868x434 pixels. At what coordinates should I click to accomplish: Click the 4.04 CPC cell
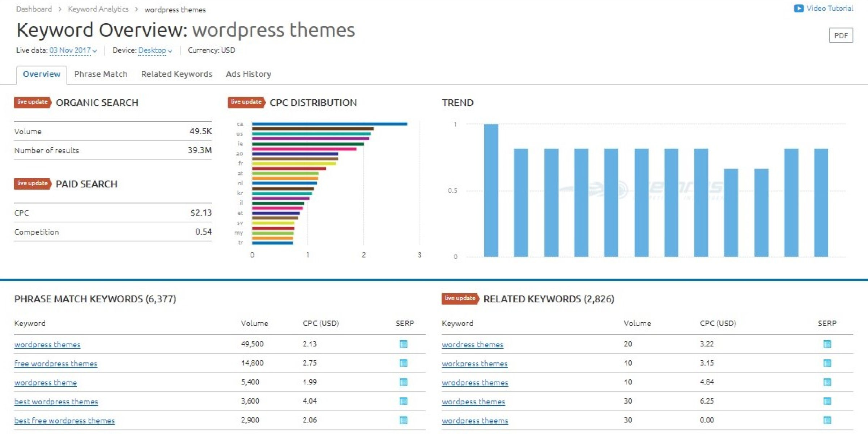[310, 401]
